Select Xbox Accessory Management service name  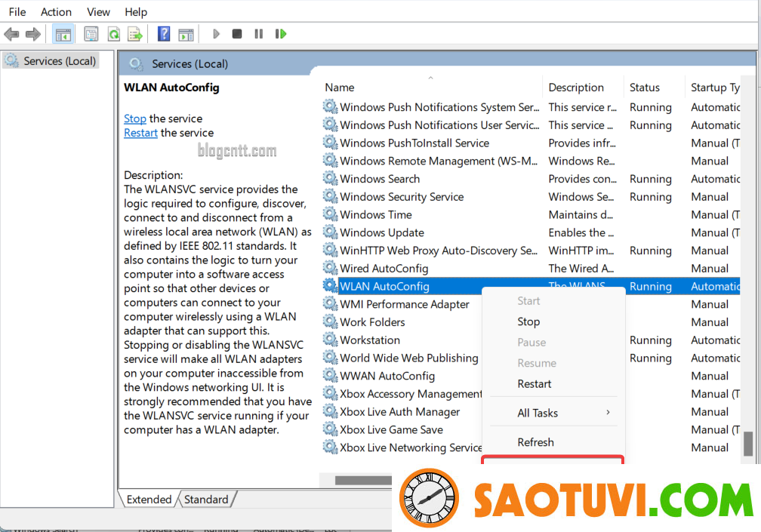[411, 394]
